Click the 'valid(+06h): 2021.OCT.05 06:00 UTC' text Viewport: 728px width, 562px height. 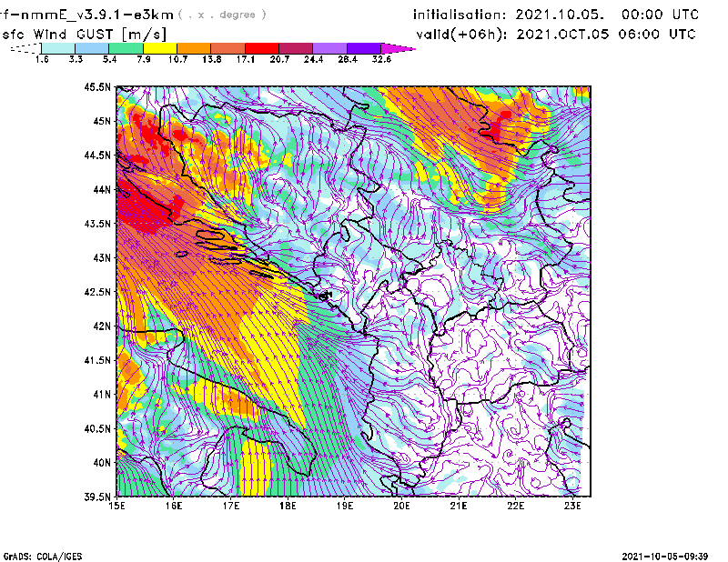point(556,35)
